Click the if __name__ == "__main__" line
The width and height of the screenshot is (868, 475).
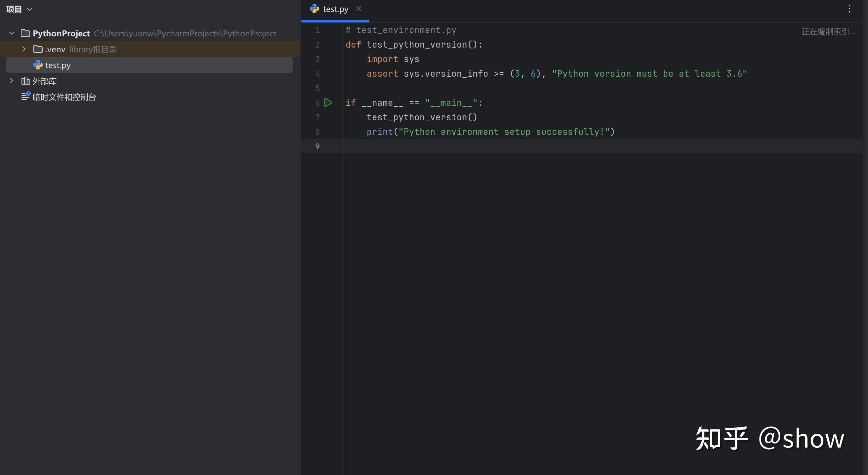pyautogui.click(x=414, y=103)
